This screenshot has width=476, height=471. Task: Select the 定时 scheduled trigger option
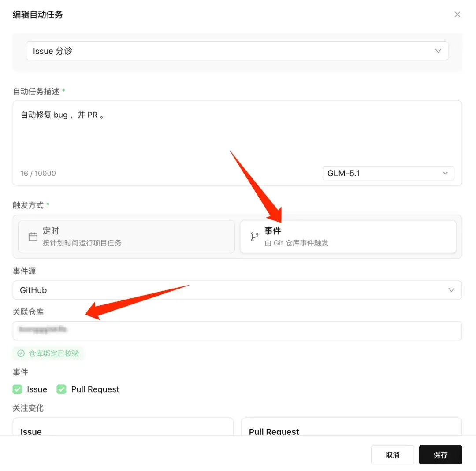pos(126,237)
